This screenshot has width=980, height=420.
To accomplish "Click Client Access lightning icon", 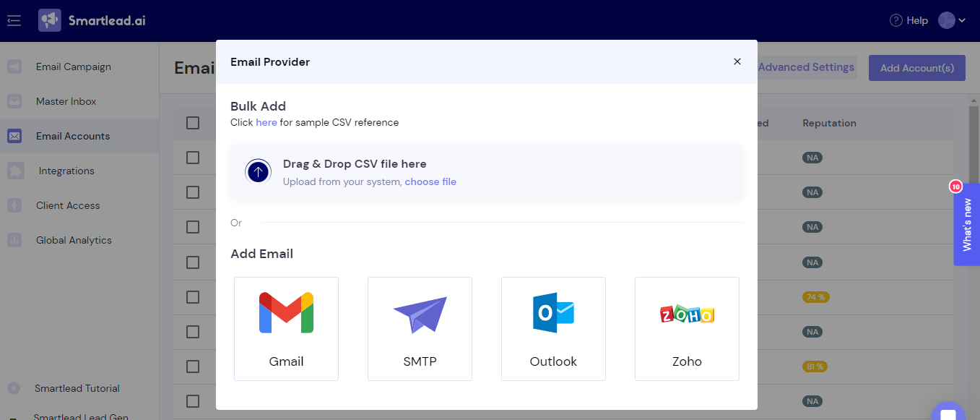I will (x=14, y=205).
